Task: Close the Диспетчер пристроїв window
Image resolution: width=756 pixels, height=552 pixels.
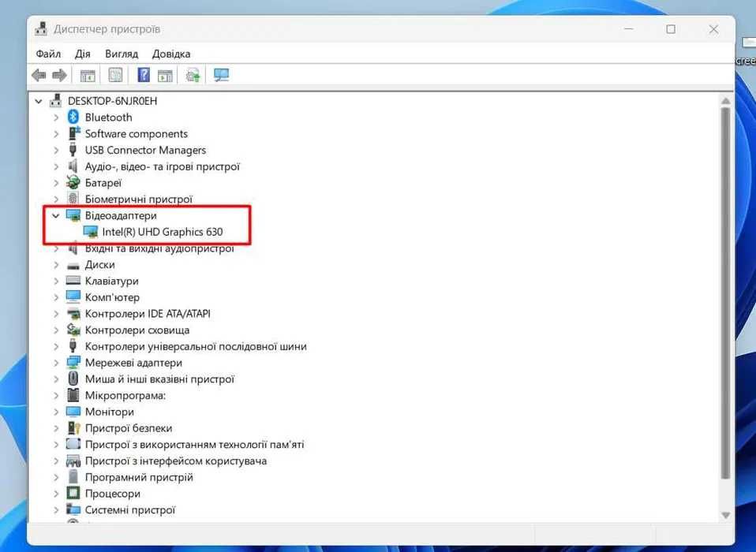Action: (713, 29)
